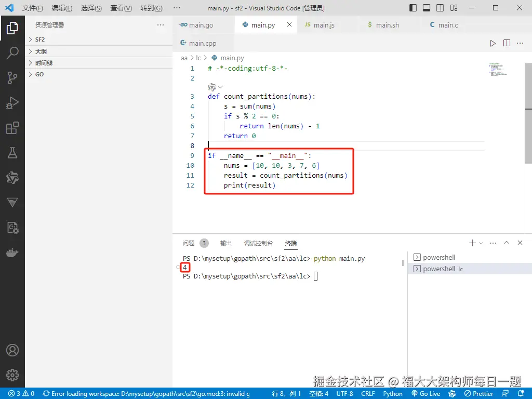The image size is (532, 399).
Task: Expand the code lens dropdown chevron
Action: 220,87
